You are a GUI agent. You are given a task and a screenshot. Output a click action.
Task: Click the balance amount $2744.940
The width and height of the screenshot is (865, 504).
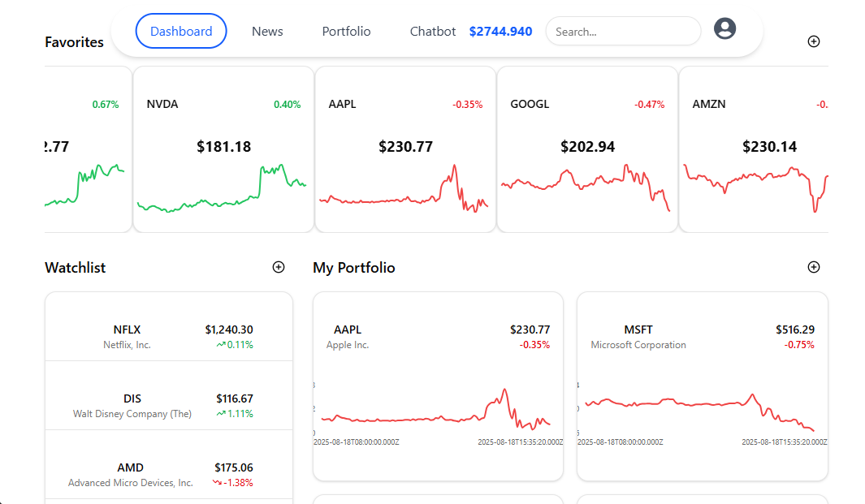(500, 31)
